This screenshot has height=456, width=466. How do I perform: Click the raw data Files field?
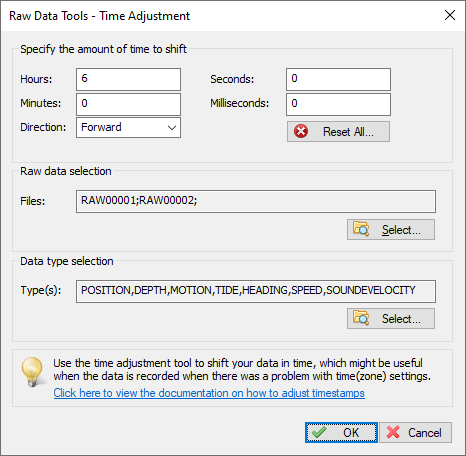point(256,201)
